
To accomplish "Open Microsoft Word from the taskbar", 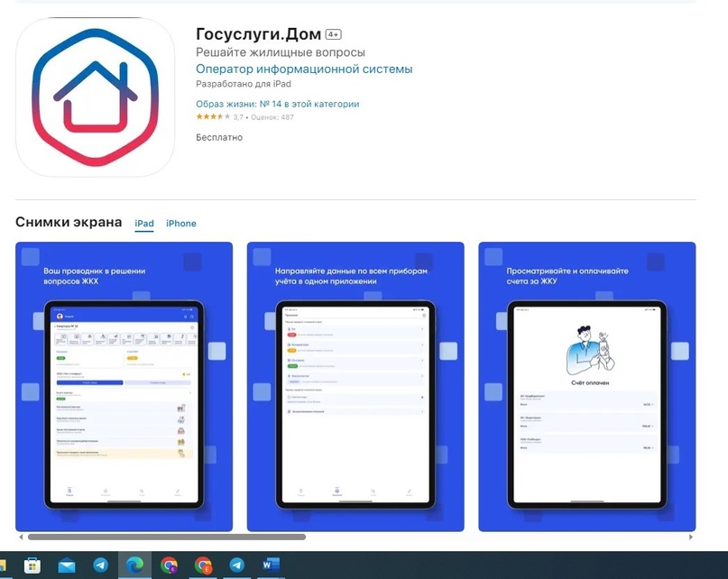I will [x=271, y=565].
